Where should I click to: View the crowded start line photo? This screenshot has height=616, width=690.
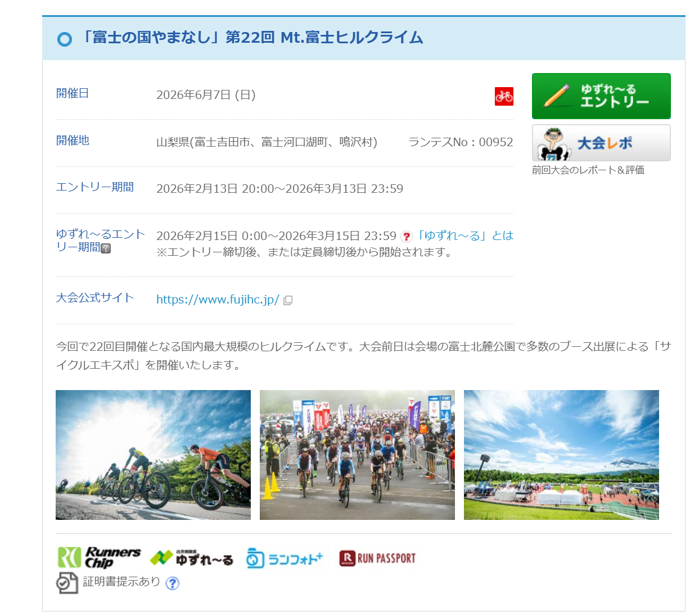(357, 455)
